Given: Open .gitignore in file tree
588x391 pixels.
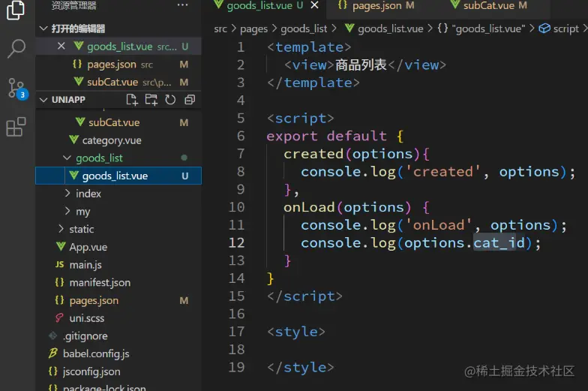Looking at the screenshot, I should (118, 335).
